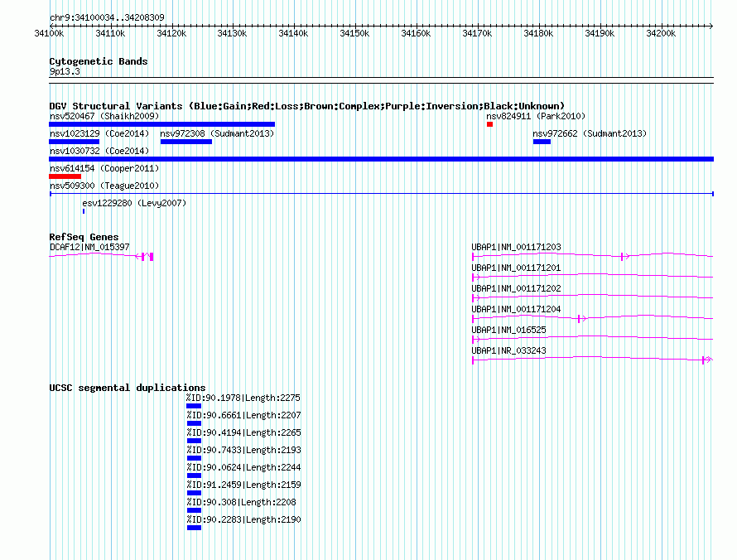Click the 9p13.3 cytogenetic band bar
Screen dimensions: 737x560
click(x=381, y=80)
